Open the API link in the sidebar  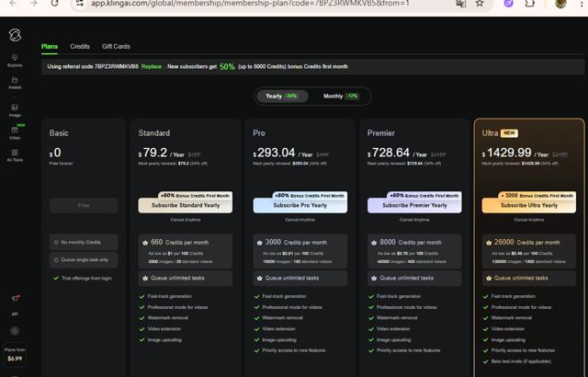point(15,314)
